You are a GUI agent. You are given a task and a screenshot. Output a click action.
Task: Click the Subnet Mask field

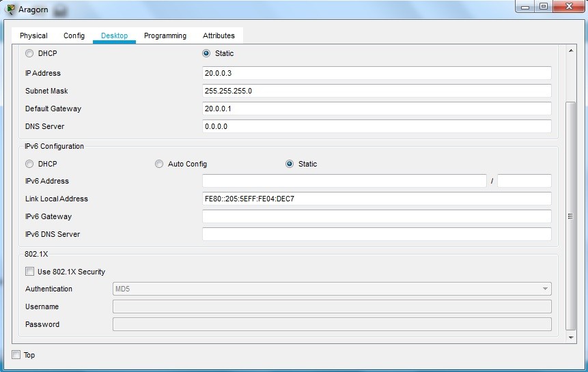[x=377, y=91]
